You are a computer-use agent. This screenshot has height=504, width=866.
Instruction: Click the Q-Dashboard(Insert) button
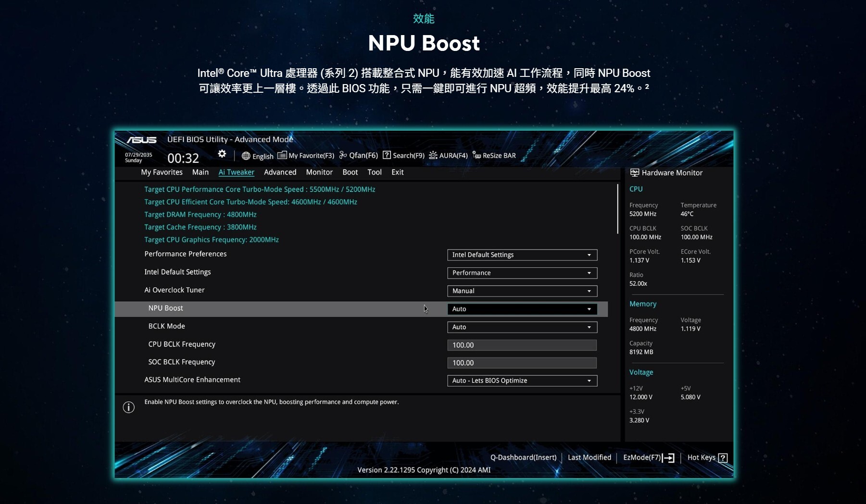(x=523, y=457)
